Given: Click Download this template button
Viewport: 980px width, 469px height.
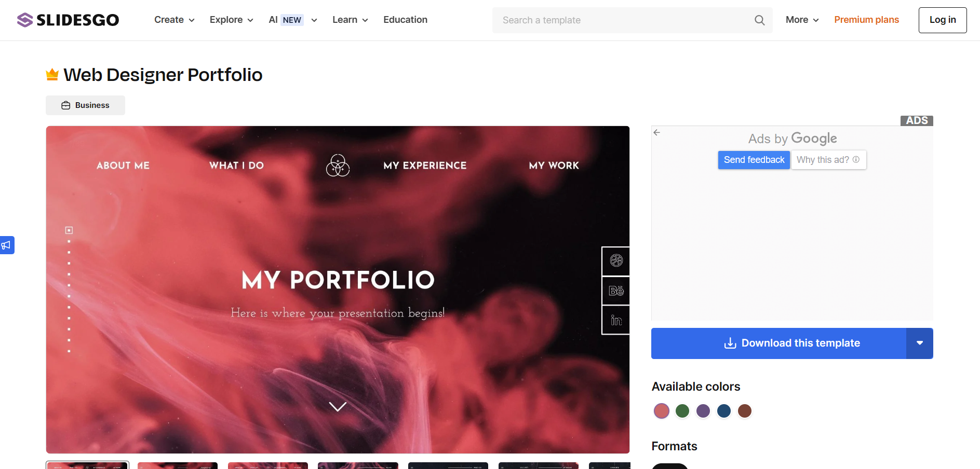Looking at the screenshot, I should [779, 343].
